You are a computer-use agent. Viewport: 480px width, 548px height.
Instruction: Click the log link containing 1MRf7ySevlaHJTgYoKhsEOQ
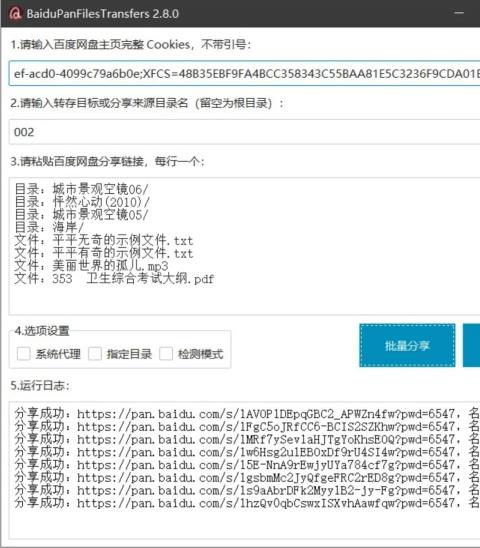(266, 439)
